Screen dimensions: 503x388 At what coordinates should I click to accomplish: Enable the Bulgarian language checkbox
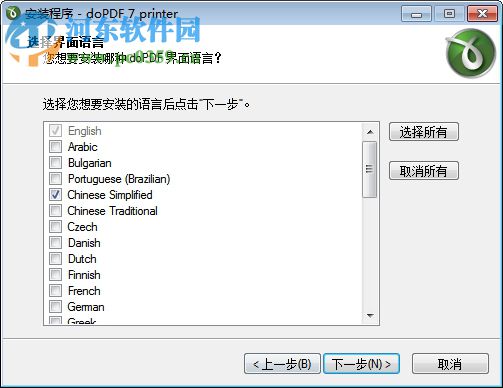pyautogui.click(x=55, y=162)
